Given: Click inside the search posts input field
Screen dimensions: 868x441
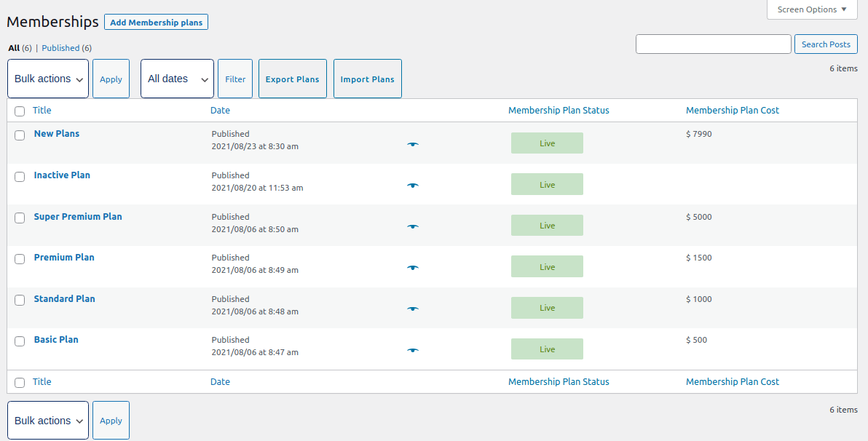Looking at the screenshot, I should pyautogui.click(x=713, y=44).
